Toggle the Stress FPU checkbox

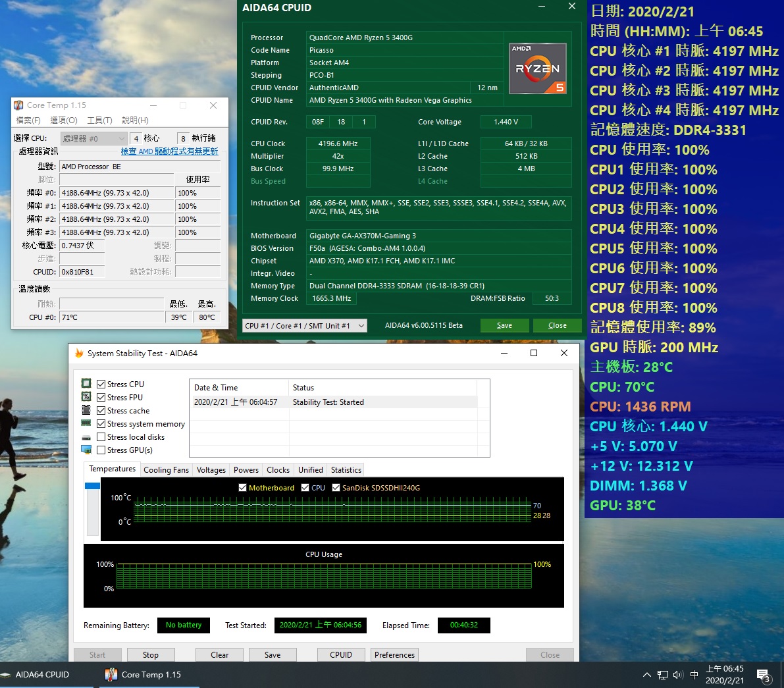pyautogui.click(x=101, y=397)
